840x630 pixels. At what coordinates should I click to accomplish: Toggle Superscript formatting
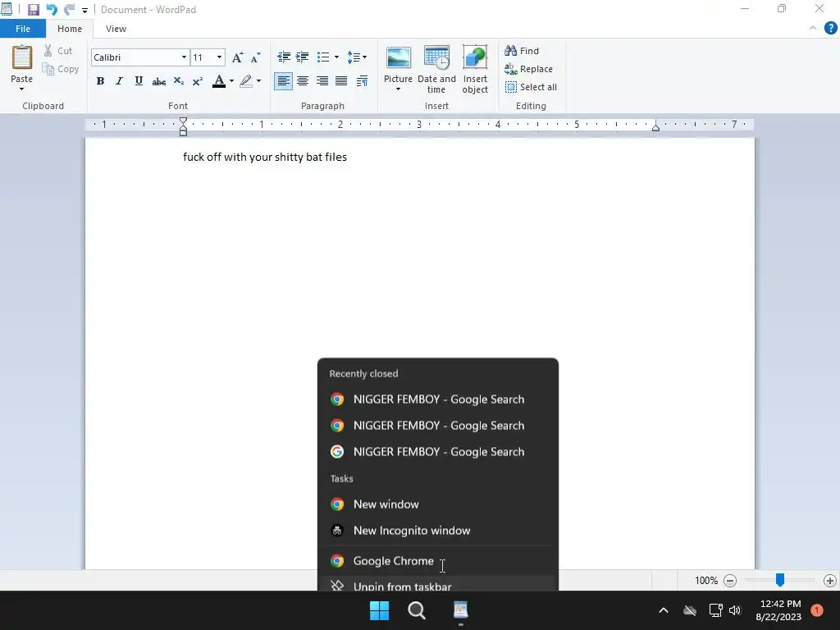click(197, 81)
